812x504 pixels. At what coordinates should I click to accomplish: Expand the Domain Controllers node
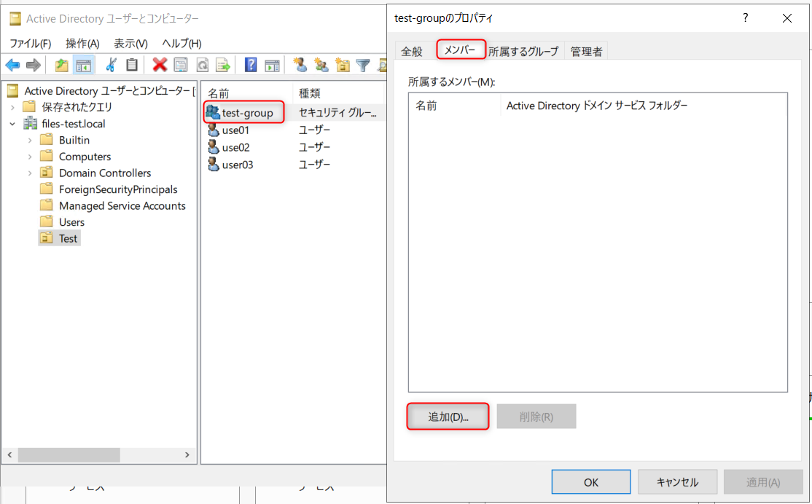[x=29, y=173]
